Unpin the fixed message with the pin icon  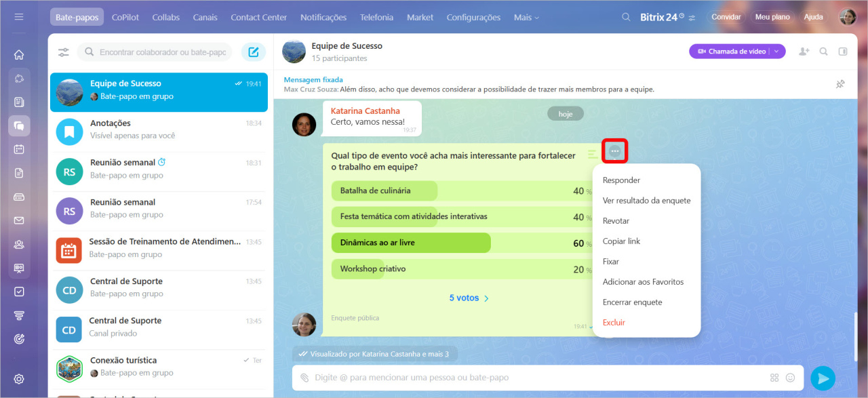(x=840, y=84)
